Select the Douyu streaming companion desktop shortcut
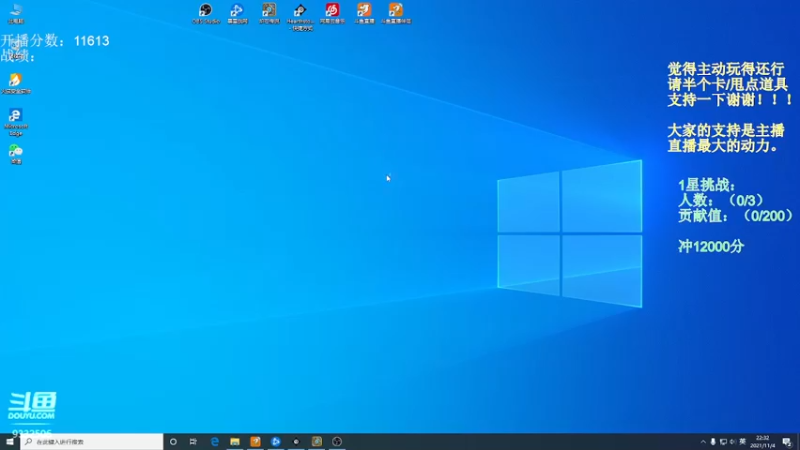The height and width of the screenshot is (450, 800). click(x=395, y=13)
